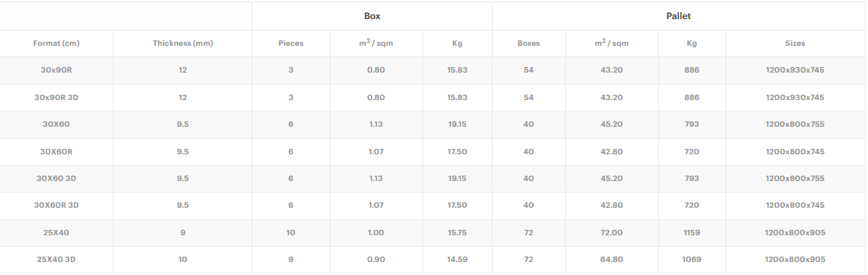Select the Format (cm) column header
The image size is (868, 275).
[x=56, y=44]
